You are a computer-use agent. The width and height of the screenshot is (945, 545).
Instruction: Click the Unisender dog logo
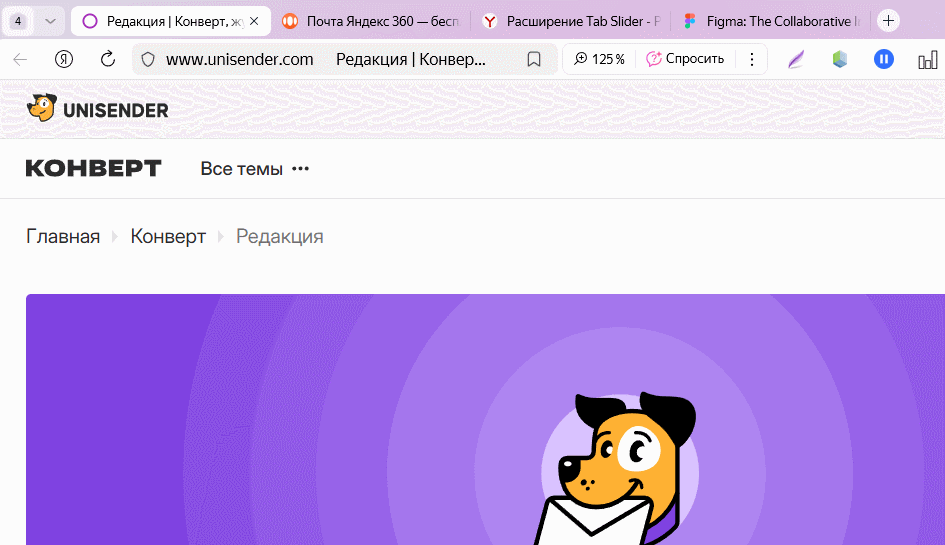pos(42,108)
